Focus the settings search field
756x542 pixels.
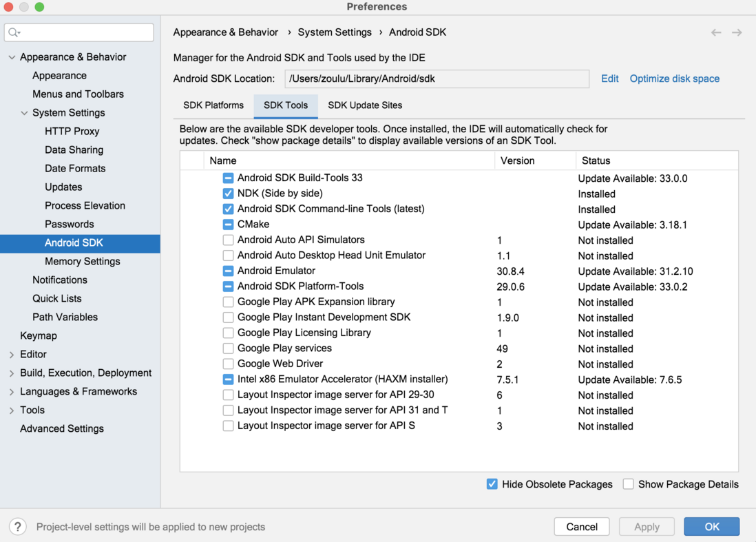pos(79,32)
